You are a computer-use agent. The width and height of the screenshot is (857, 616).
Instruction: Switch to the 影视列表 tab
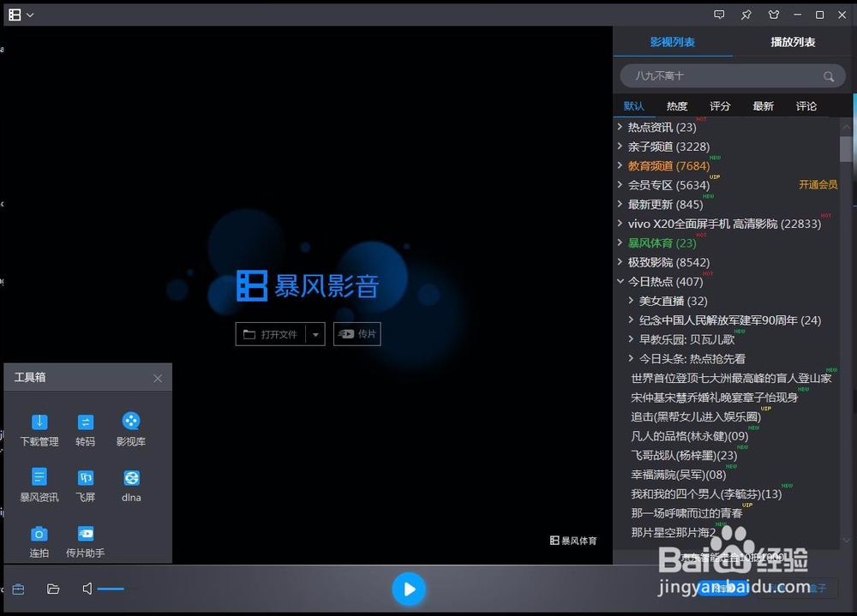point(673,41)
